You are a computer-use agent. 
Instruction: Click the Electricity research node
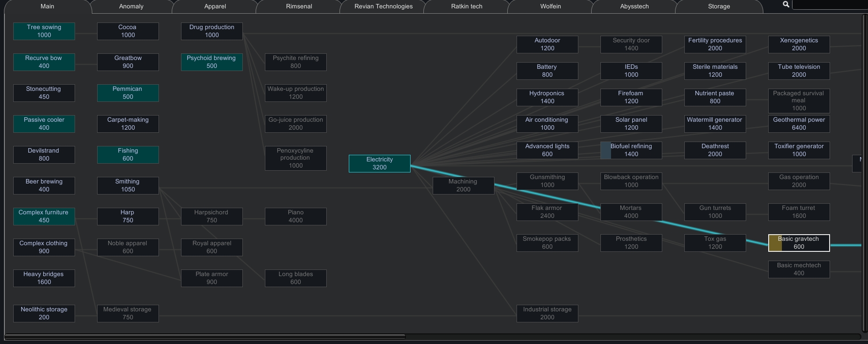point(380,164)
